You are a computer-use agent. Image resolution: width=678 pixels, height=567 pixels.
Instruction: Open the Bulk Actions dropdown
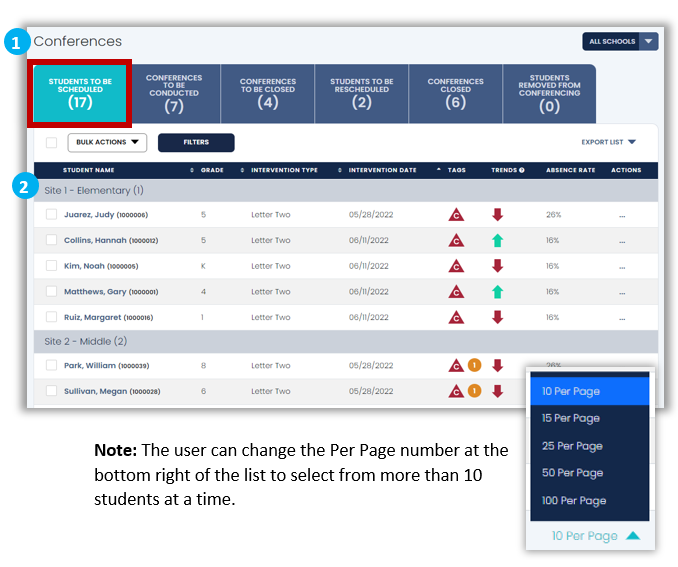tap(107, 142)
